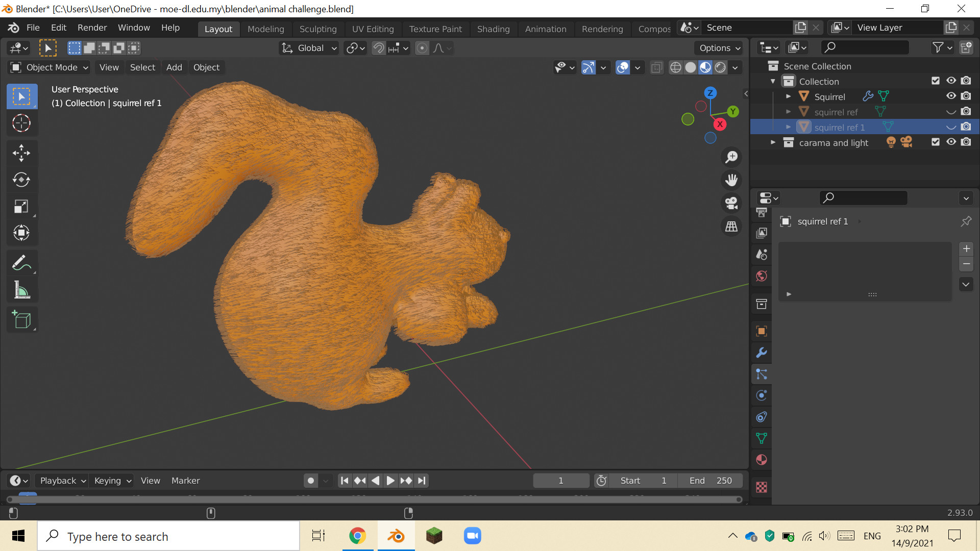Select the Add Cube tool
The height and width of the screenshot is (551, 980).
click(21, 320)
